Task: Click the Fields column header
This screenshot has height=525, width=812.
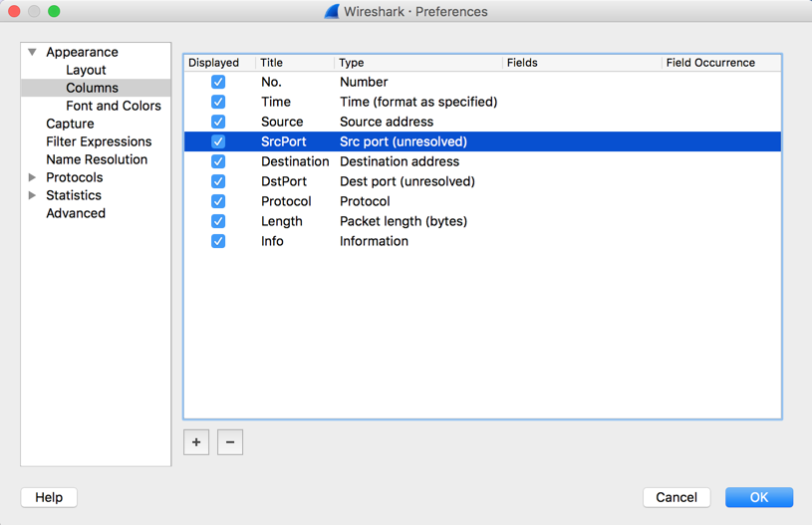Action: click(x=582, y=63)
